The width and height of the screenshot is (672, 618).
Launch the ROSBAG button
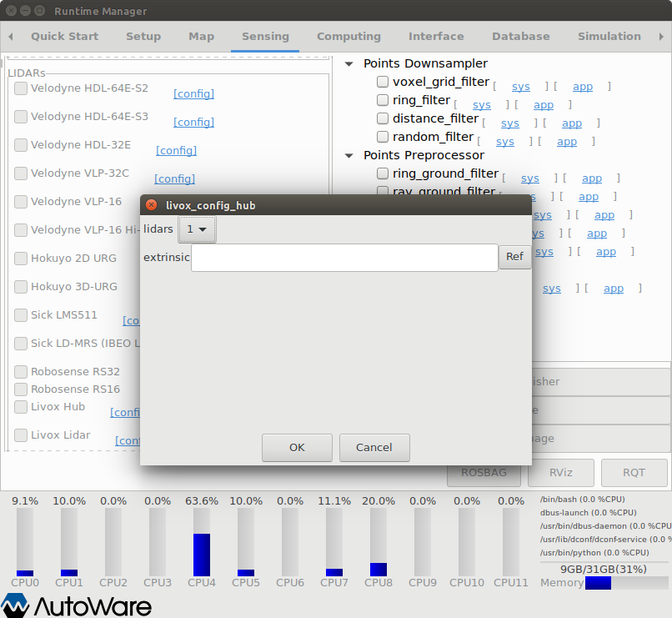[x=484, y=475]
